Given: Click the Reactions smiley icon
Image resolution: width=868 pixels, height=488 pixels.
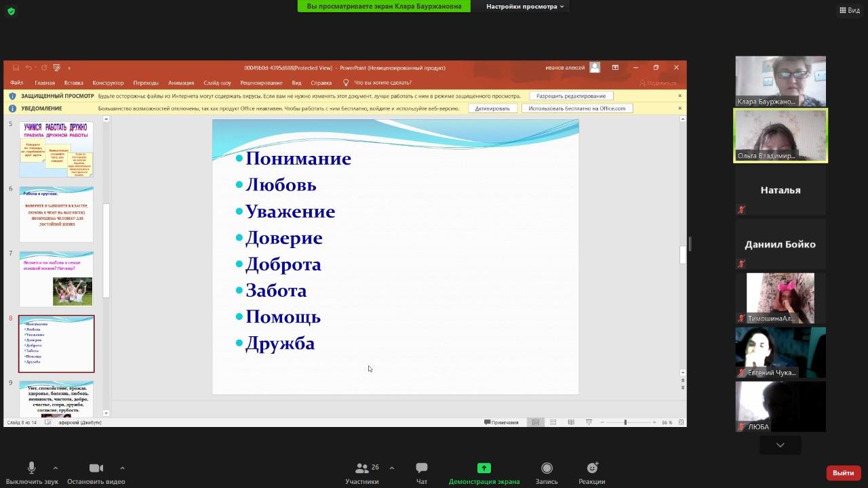Looking at the screenshot, I should coord(592,468).
